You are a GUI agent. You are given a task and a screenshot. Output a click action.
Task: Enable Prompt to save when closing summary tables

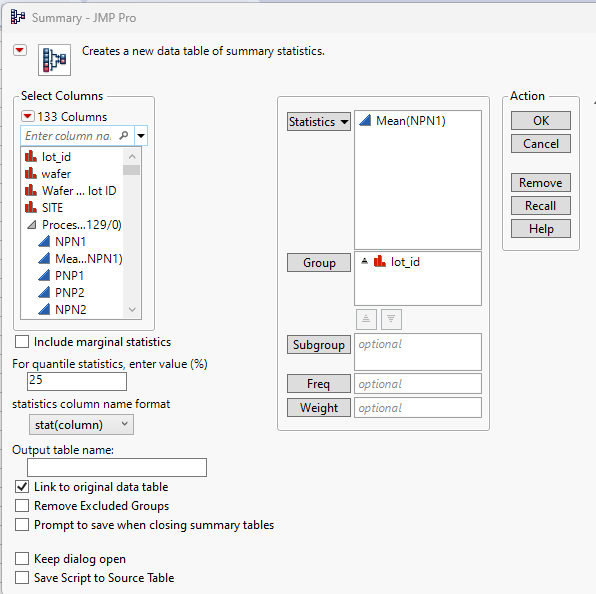coord(22,525)
